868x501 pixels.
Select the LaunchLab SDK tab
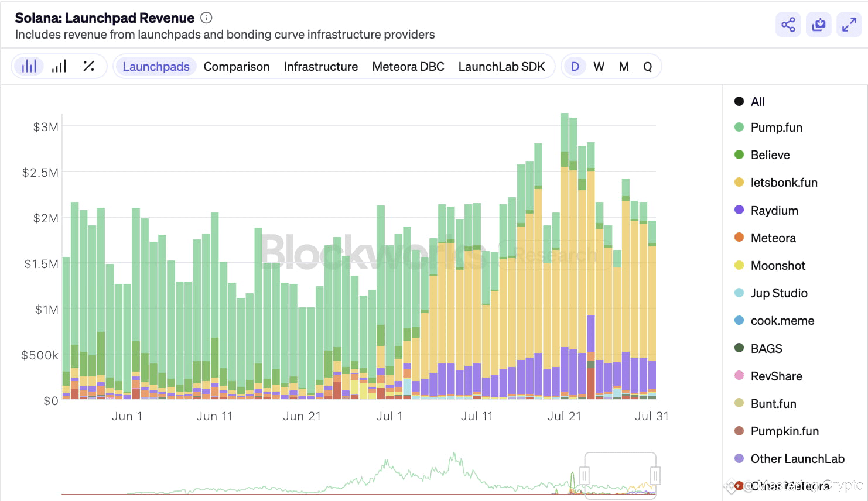pos(503,66)
